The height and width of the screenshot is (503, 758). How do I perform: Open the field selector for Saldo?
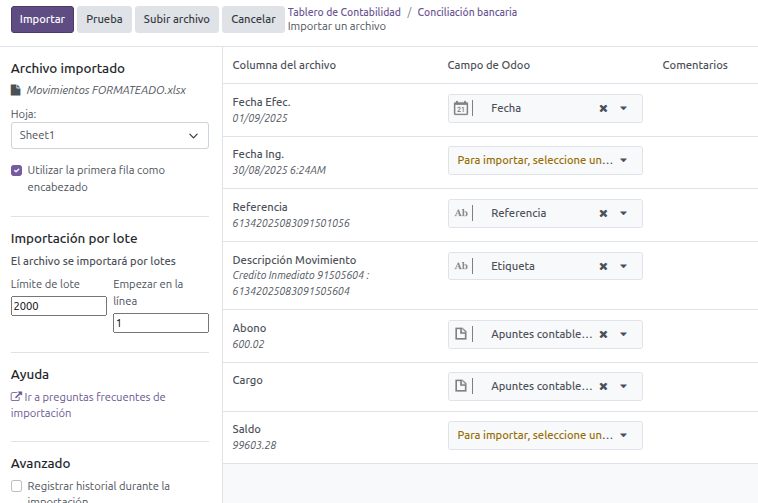544,435
